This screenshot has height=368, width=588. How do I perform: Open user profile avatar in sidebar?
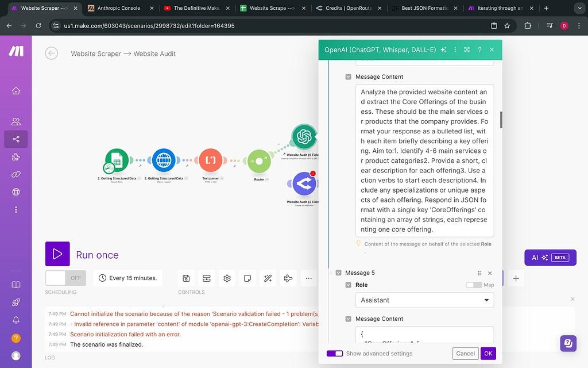click(16, 355)
